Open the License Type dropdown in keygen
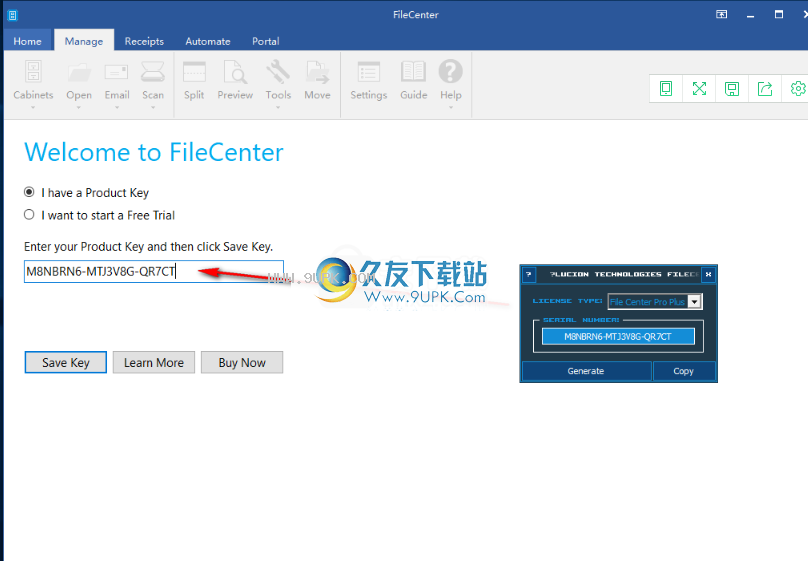Viewport: 808px width, 561px height. click(x=695, y=302)
